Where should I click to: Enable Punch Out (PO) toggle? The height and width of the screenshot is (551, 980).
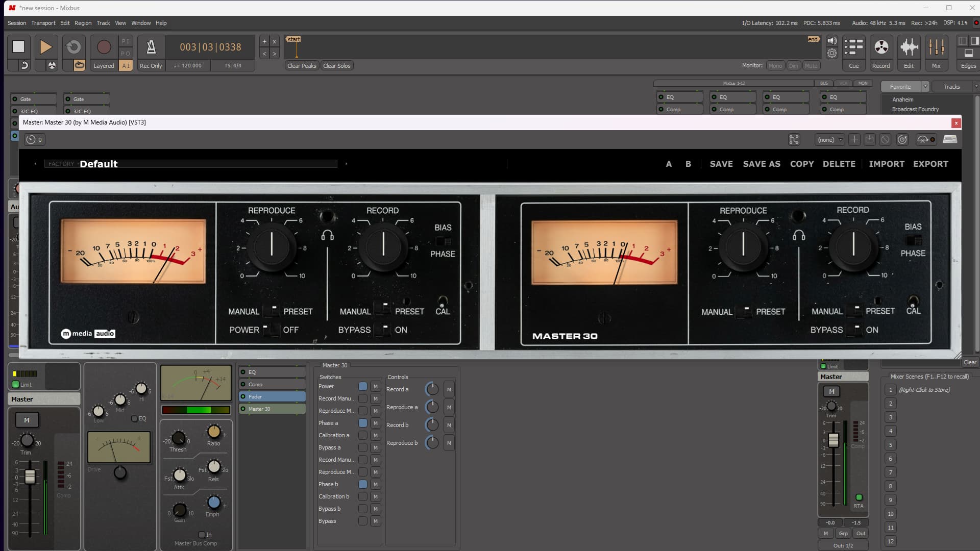(126, 53)
